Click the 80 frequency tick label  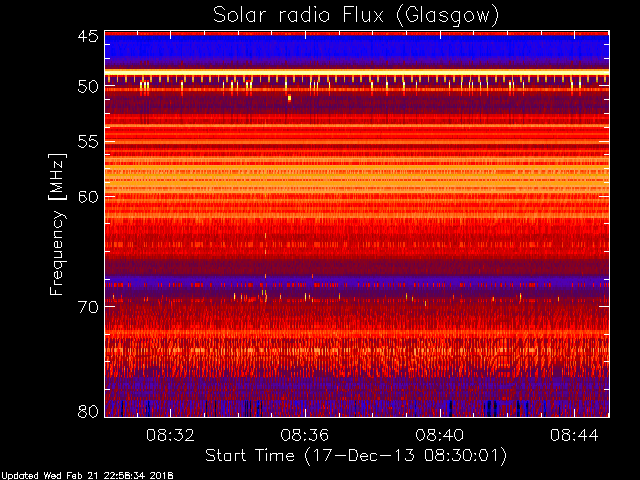click(x=88, y=411)
